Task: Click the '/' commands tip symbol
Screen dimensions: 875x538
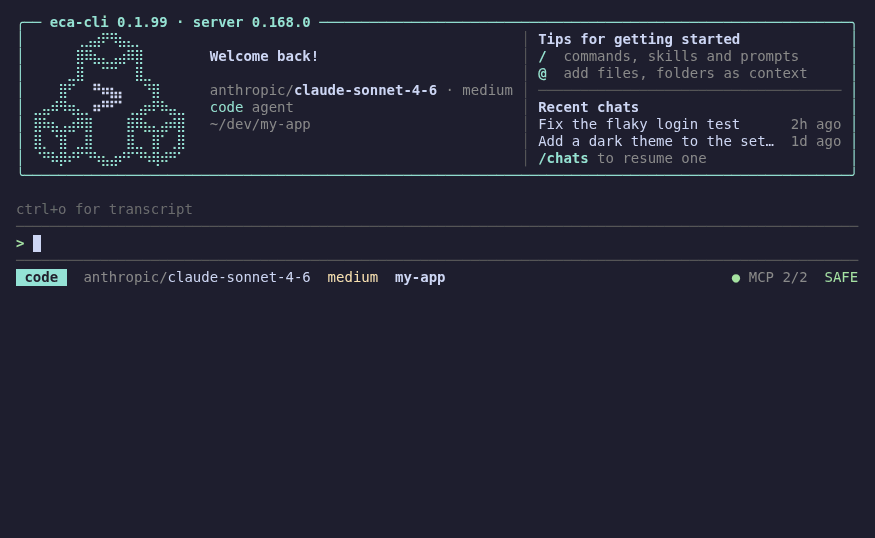Action: [542, 56]
